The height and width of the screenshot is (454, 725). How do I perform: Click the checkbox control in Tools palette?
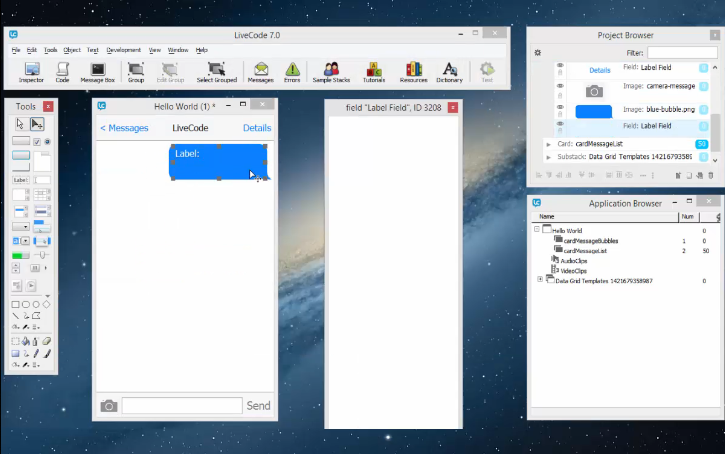(37, 142)
